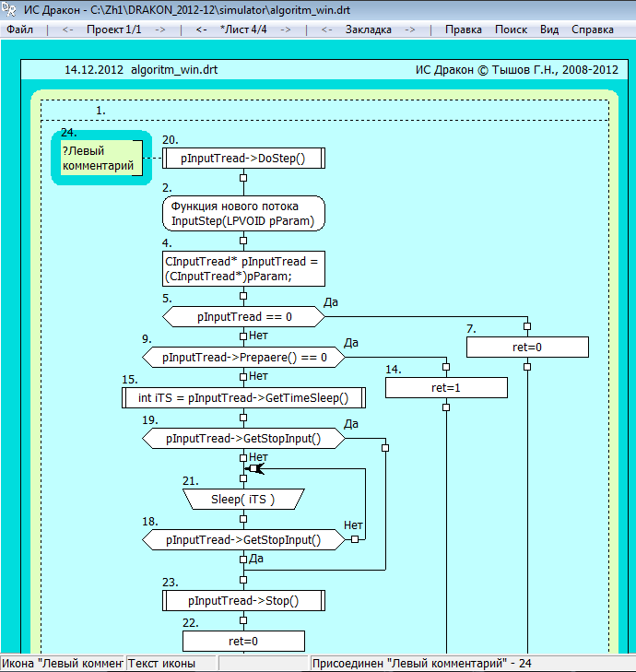The image size is (636, 672).
Task: Jump to next bookmark arrow after Закладка
Action: [x=410, y=29]
